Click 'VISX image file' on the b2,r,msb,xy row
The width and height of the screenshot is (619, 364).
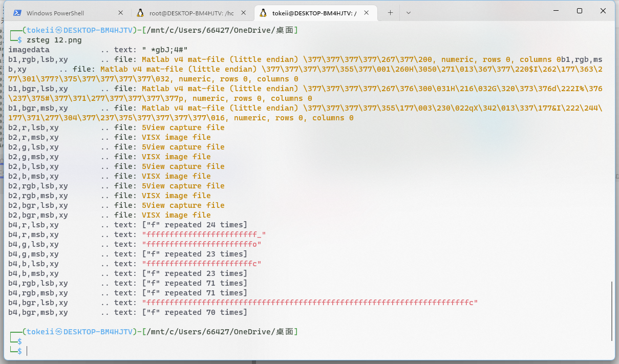click(176, 137)
